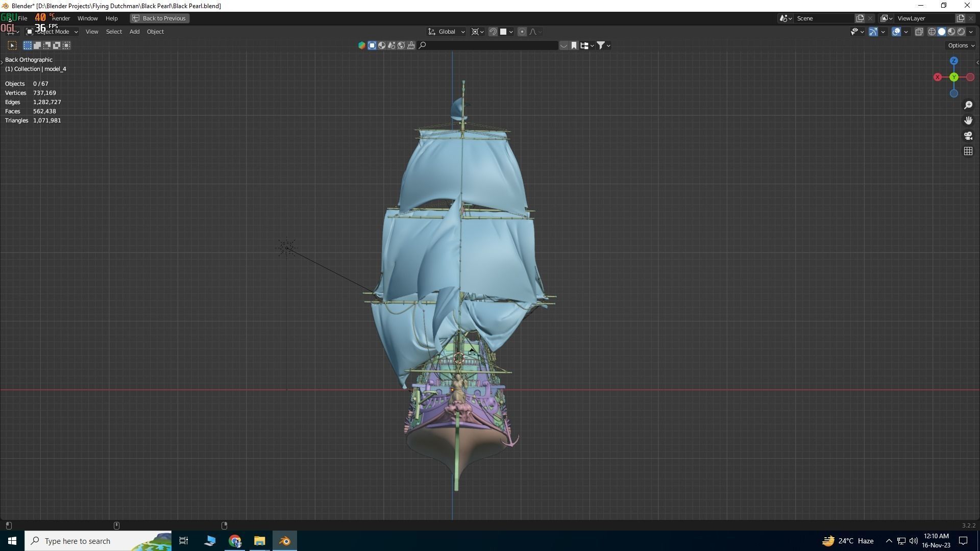
Task: Choose the 'Subtract selection' mode icon
Action: 47,45
